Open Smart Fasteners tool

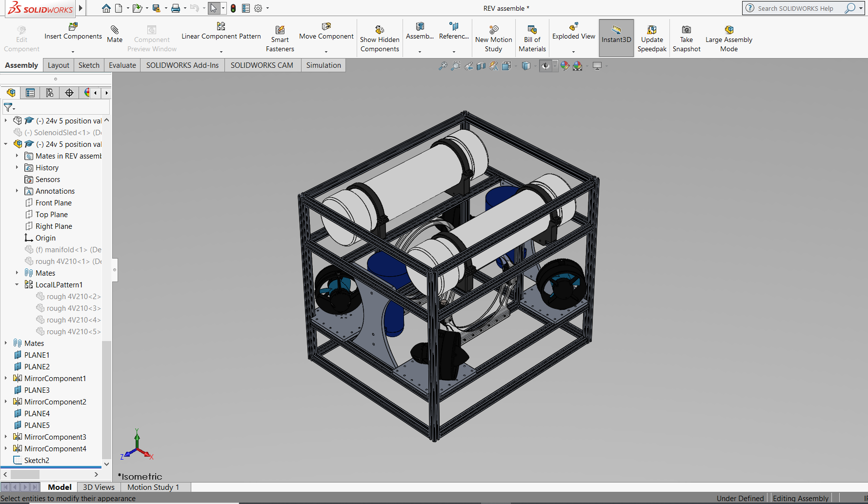coord(280,30)
